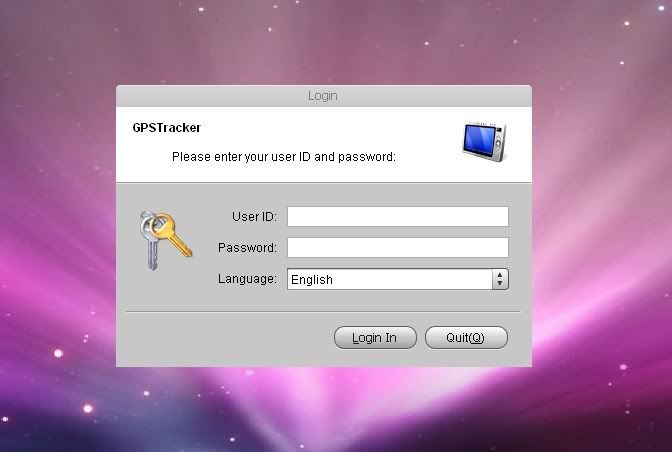Click the GPSTracker heading text

[167, 128]
